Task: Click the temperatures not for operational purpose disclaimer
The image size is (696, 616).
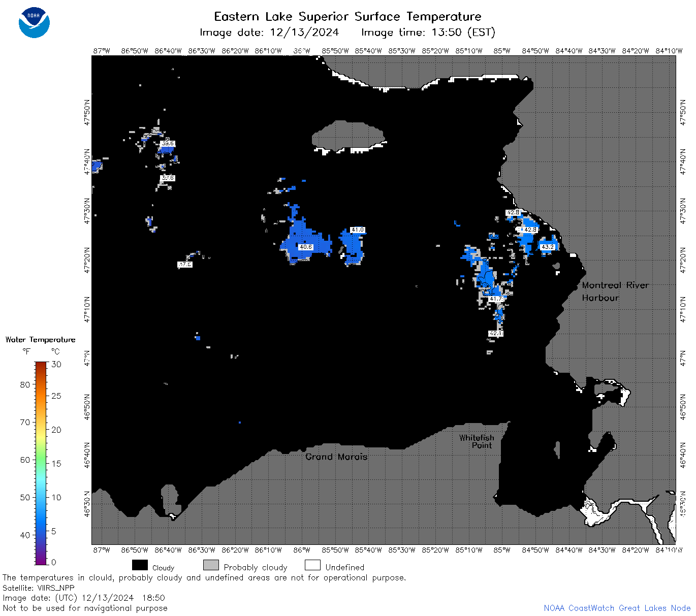Action: [x=204, y=577]
